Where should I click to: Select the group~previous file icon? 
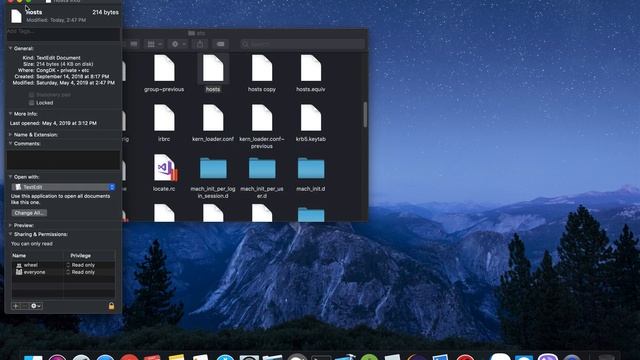coord(164,69)
